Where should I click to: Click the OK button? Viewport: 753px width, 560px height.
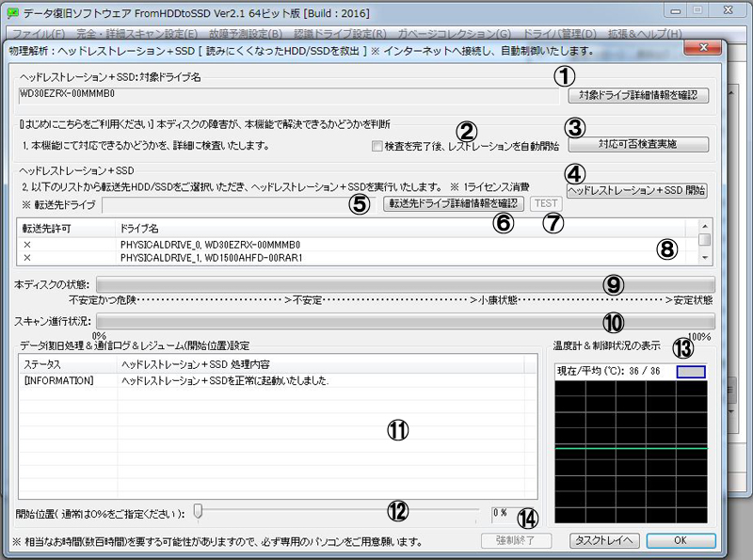(681, 541)
